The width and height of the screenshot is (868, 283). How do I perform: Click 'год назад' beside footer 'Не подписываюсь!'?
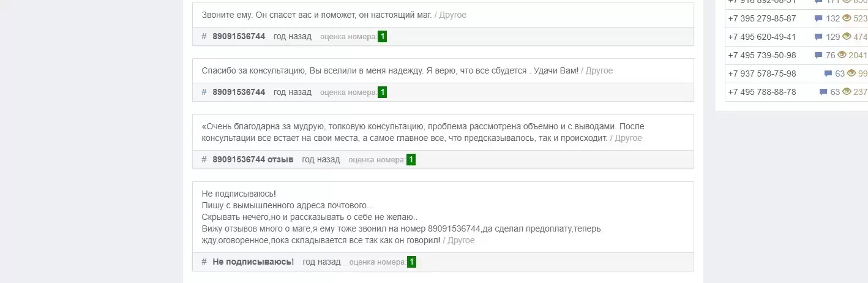point(321,262)
